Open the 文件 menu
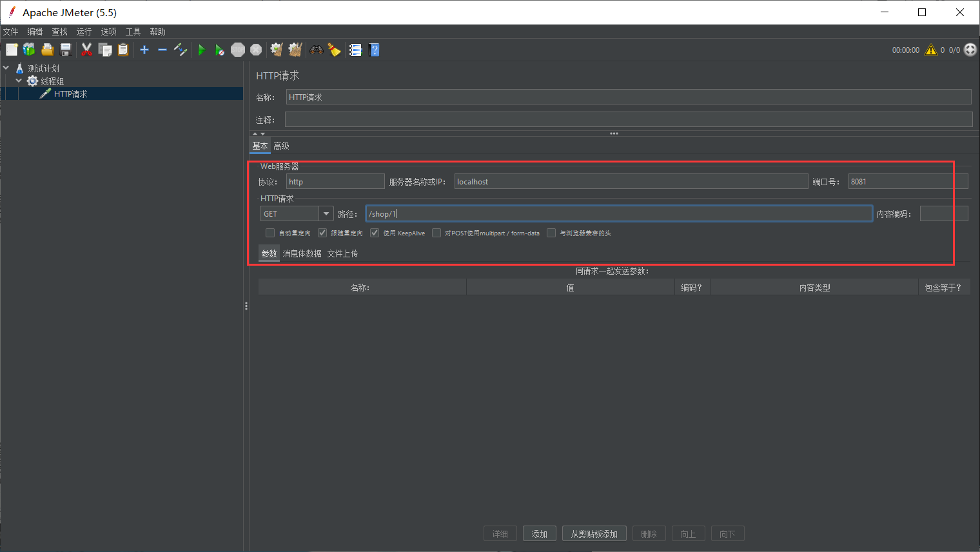 click(x=11, y=32)
